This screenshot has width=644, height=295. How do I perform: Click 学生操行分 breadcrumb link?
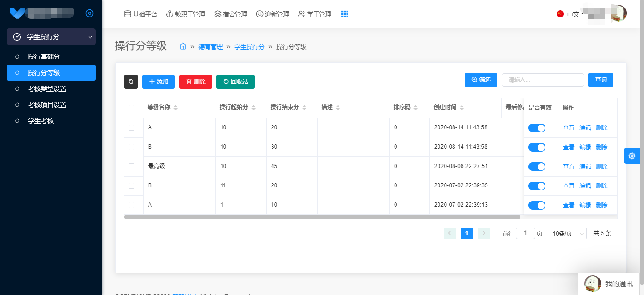coord(249,47)
